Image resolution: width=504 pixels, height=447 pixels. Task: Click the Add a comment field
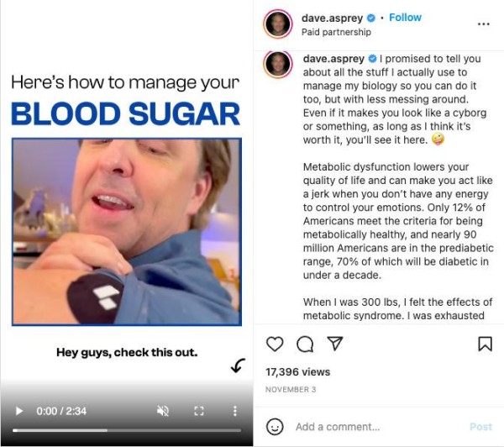point(370,427)
